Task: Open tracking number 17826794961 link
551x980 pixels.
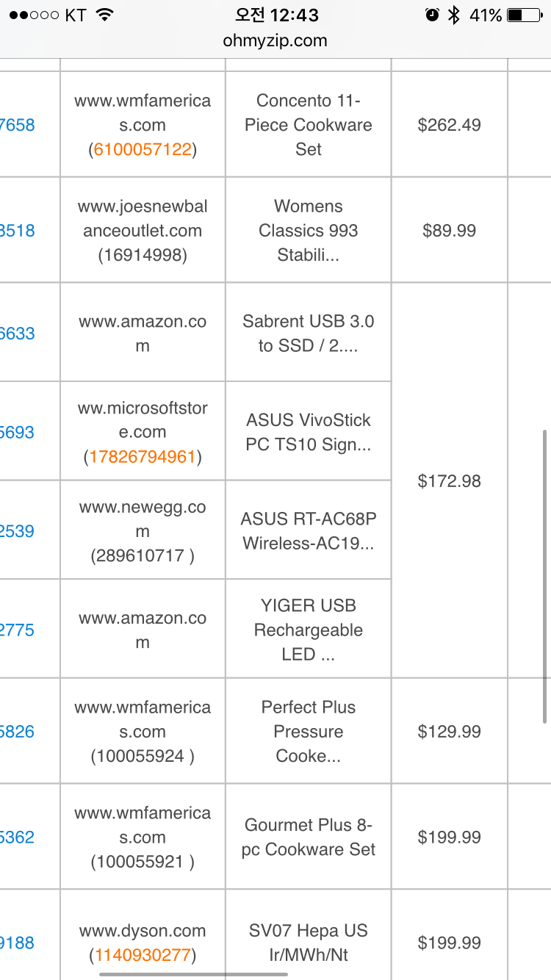Action: click(143, 457)
